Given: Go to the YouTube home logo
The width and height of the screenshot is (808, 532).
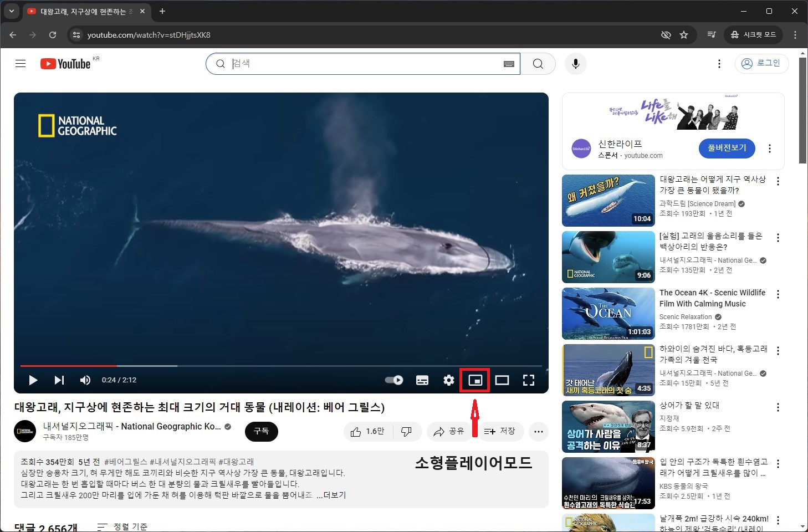Looking at the screenshot, I should pyautogui.click(x=65, y=64).
